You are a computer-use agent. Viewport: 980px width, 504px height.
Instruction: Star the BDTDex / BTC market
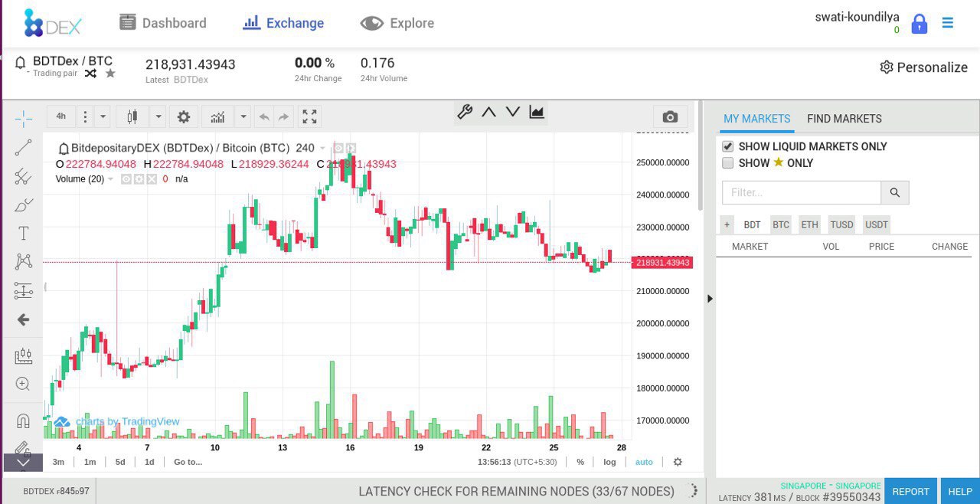coord(110,73)
